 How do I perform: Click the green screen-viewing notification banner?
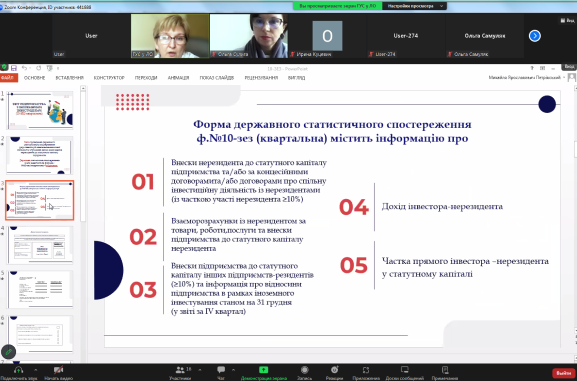point(337,6)
